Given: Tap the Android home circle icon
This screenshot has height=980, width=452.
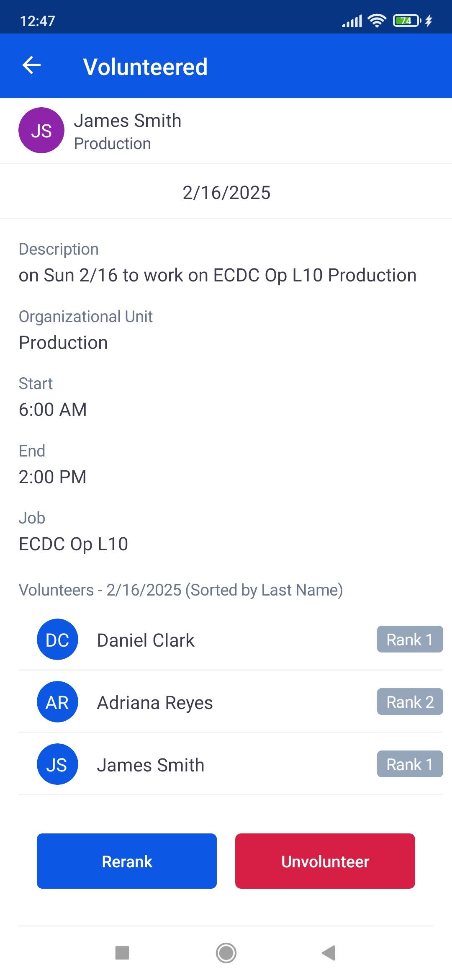Looking at the screenshot, I should coord(226,953).
